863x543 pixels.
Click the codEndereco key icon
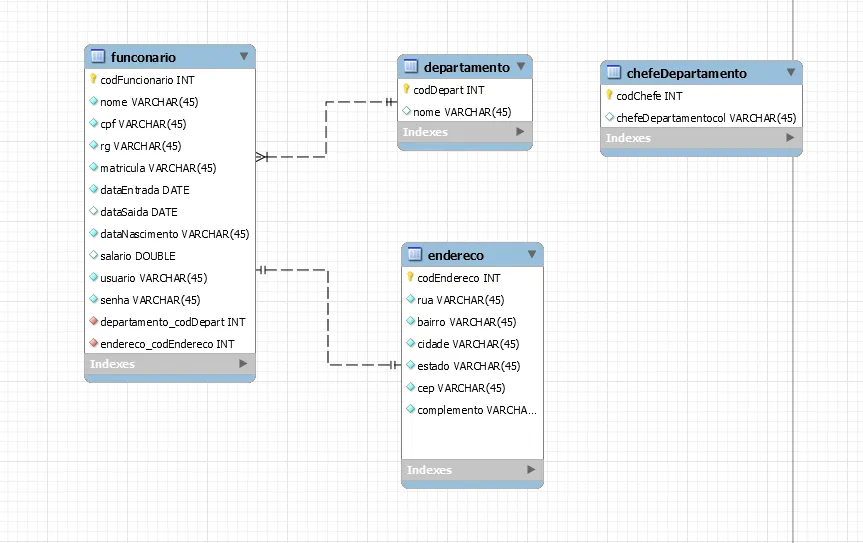[410, 278]
